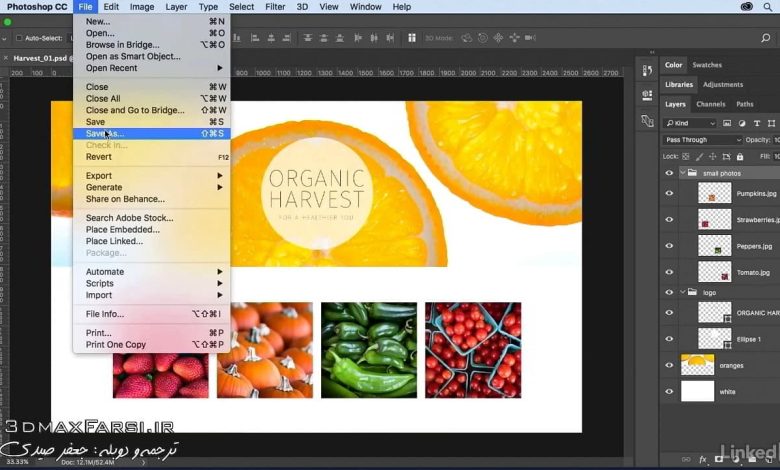Image resolution: width=780 pixels, height=470 pixels.
Task: Hide the small photos group
Action: click(x=669, y=173)
